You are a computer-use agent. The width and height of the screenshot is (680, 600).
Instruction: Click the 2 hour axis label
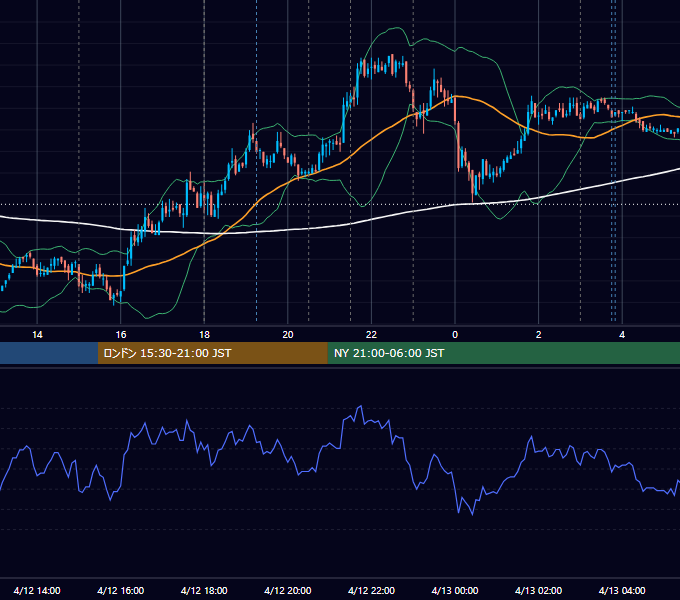(x=539, y=335)
